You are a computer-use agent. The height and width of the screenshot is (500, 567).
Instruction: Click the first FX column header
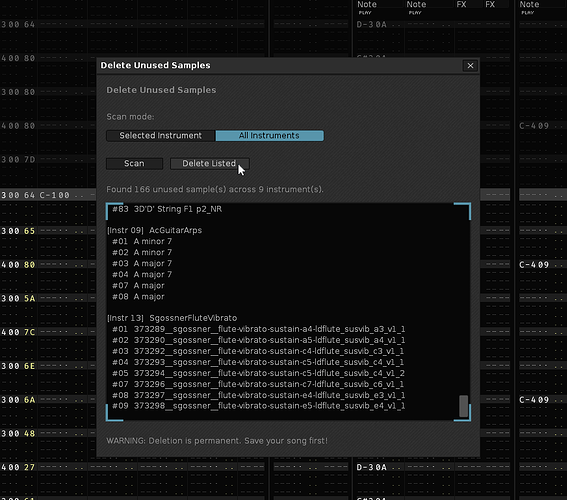tap(461, 5)
